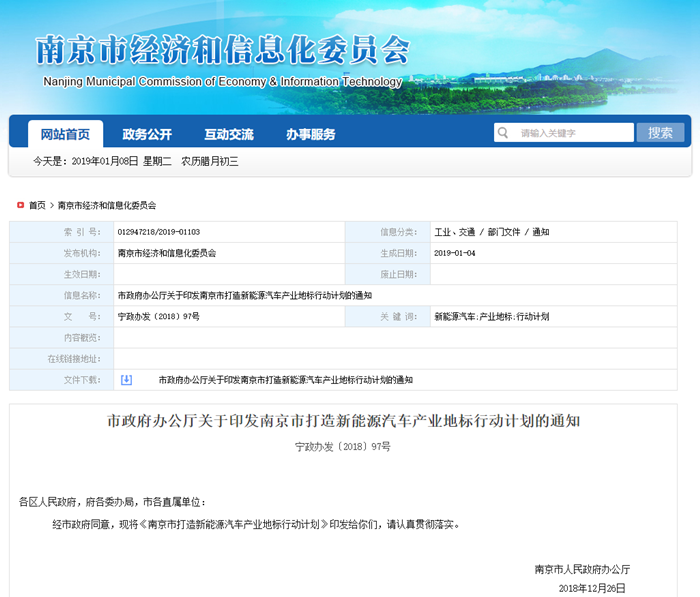Open the 办事服务 tab
This screenshot has height=597, width=700.
coord(311,134)
